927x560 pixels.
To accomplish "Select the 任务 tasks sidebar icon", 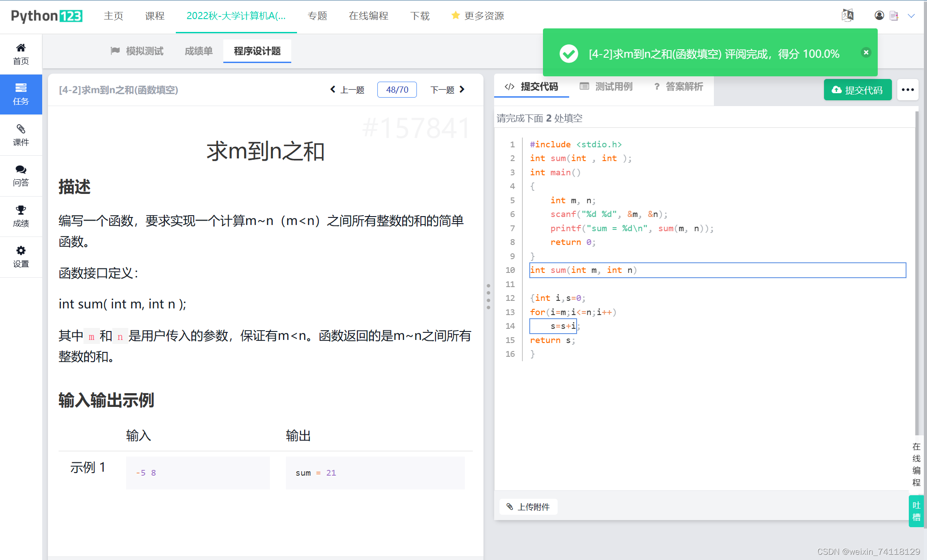I will [20, 94].
